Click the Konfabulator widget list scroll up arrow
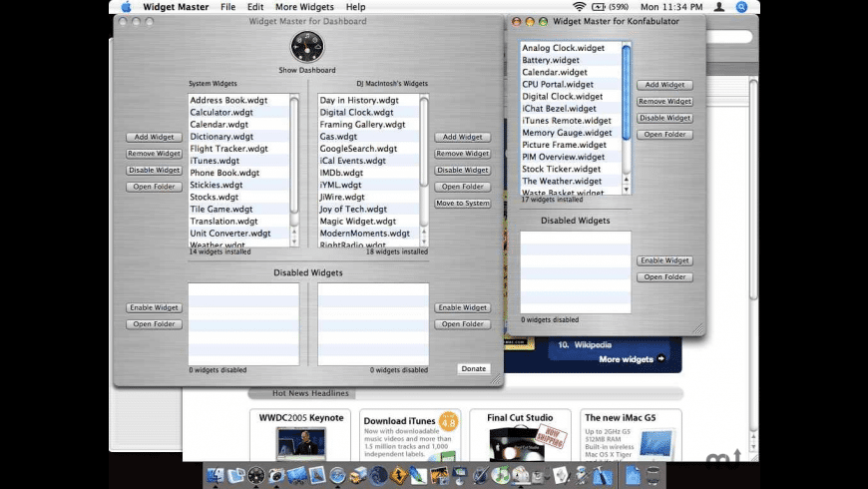The width and height of the screenshot is (868, 489). (627, 180)
